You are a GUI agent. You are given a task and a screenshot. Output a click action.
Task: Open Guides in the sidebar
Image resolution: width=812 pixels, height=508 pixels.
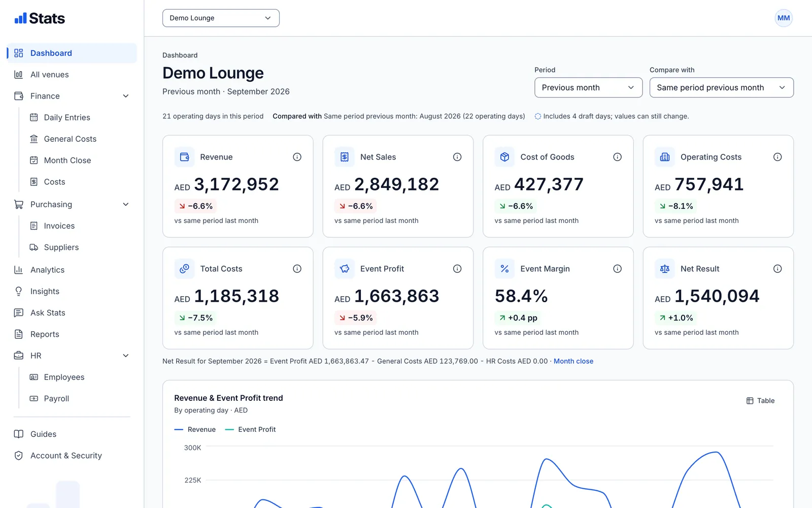coord(72,434)
